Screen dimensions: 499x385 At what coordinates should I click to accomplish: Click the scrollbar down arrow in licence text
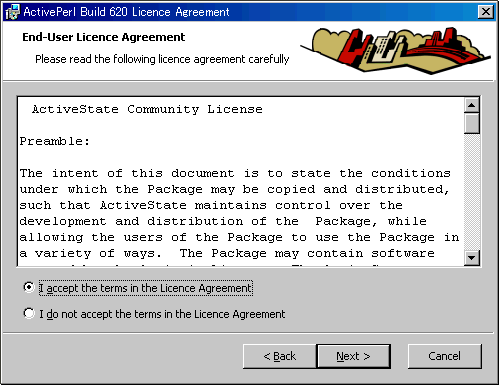471,258
